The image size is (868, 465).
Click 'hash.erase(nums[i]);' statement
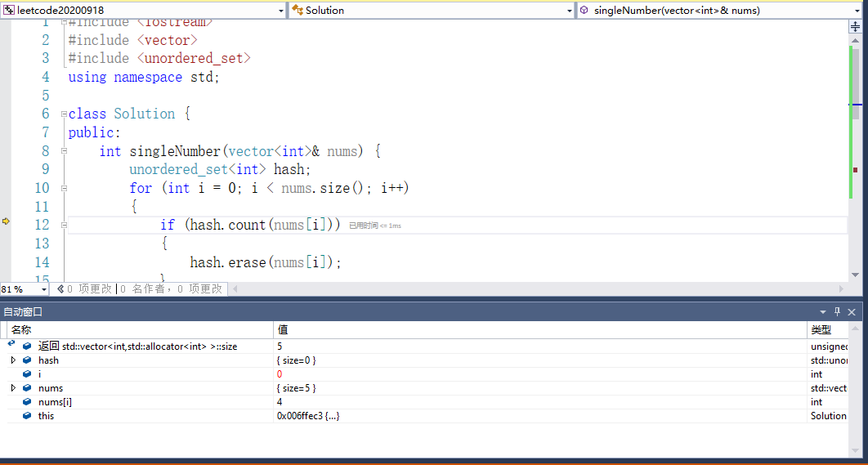pyautogui.click(x=266, y=262)
